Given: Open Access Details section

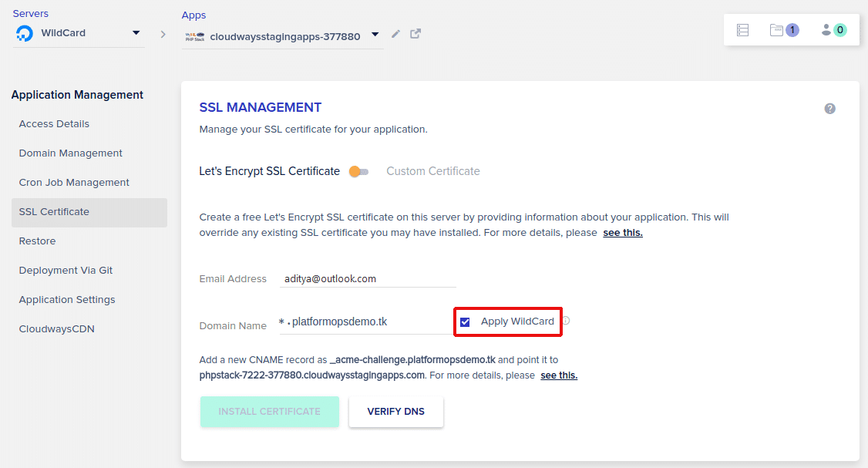Looking at the screenshot, I should click(54, 124).
